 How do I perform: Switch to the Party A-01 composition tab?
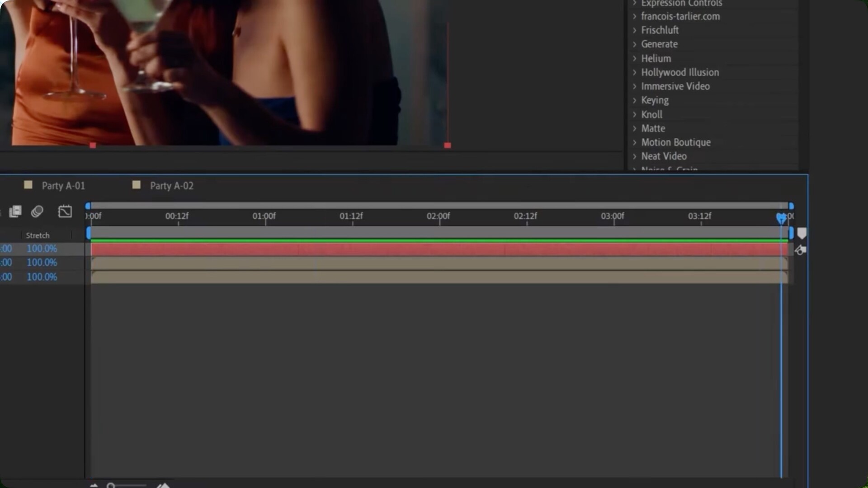point(63,186)
